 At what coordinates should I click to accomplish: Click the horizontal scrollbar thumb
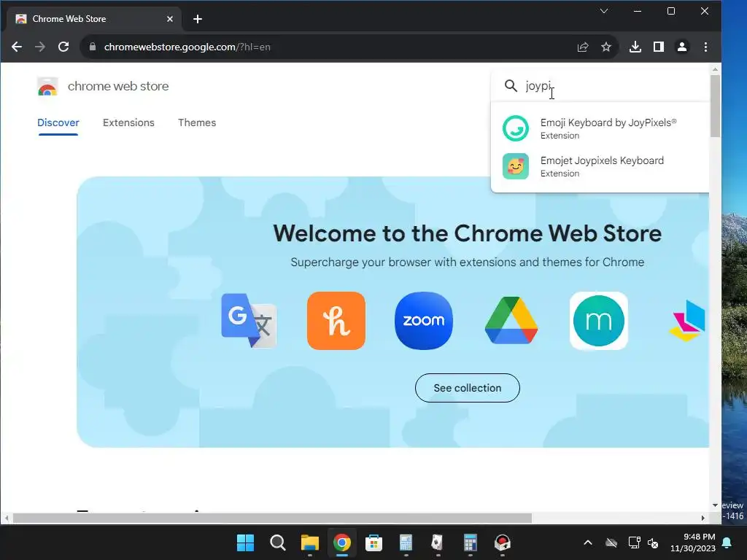(x=272, y=518)
